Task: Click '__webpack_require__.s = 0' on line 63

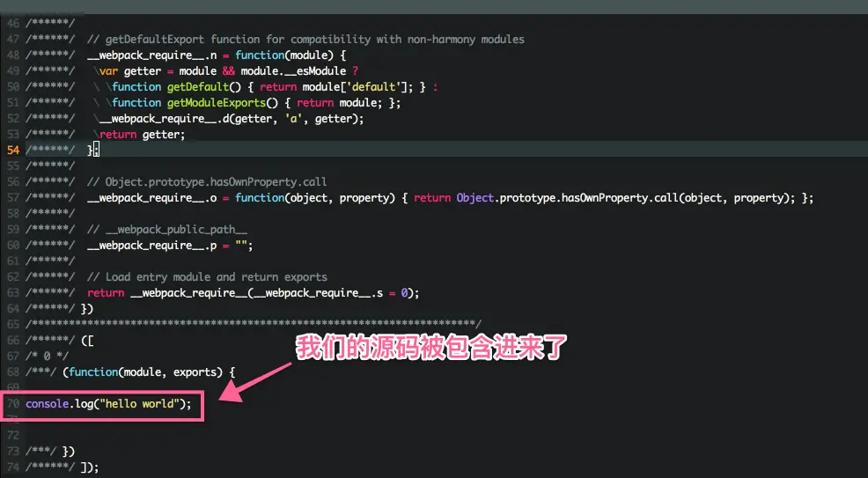Action: click(330, 292)
